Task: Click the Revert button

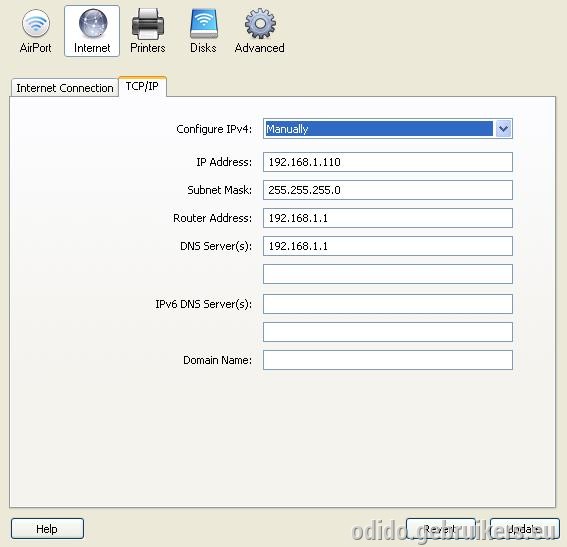Action: point(440,529)
